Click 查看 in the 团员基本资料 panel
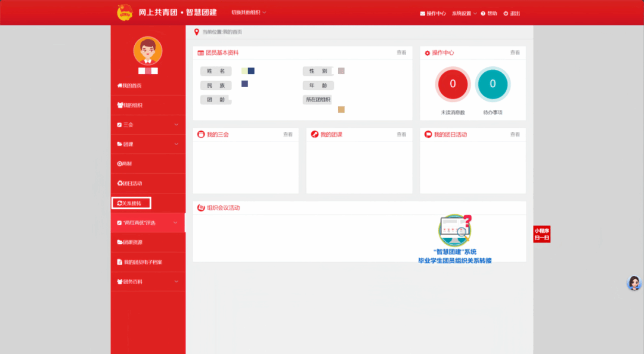The height and width of the screenshot is (354, 644). tap(401, 53)
